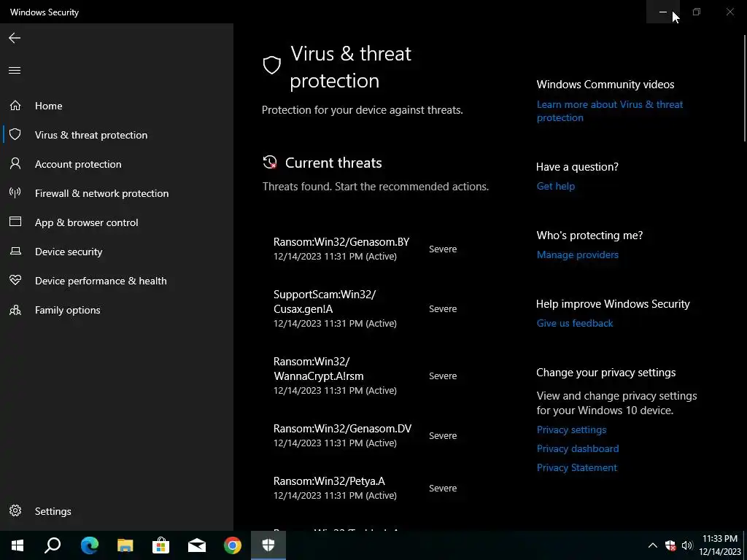Click the large shield icon beside page title
Viewport: 747px width, 560px height.
click(272, 65)
